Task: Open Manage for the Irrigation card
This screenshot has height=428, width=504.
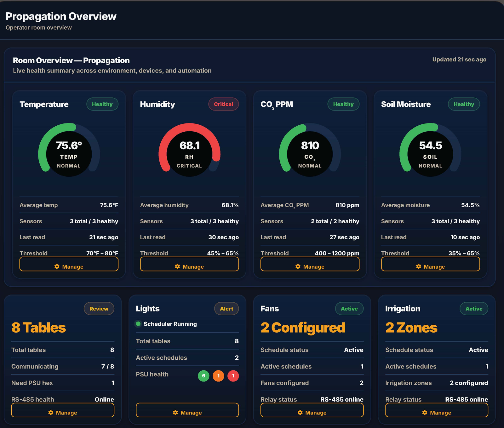Action: coord(437,410)
